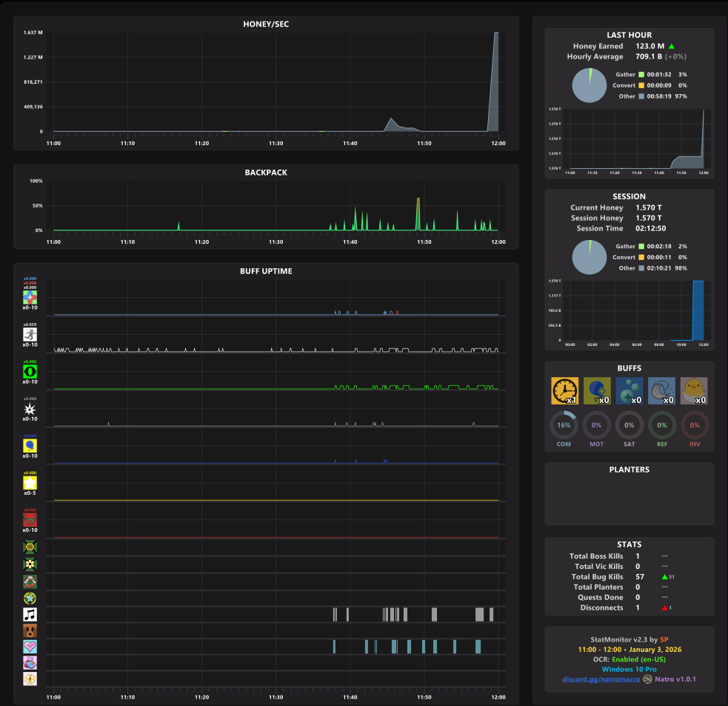Click the white star on yellow icon

point(30,483)
